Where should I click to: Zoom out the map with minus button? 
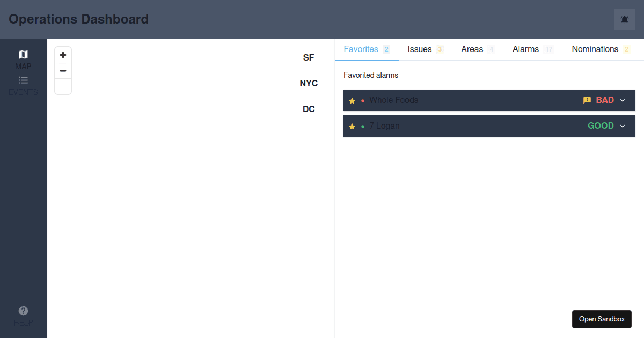63,71
